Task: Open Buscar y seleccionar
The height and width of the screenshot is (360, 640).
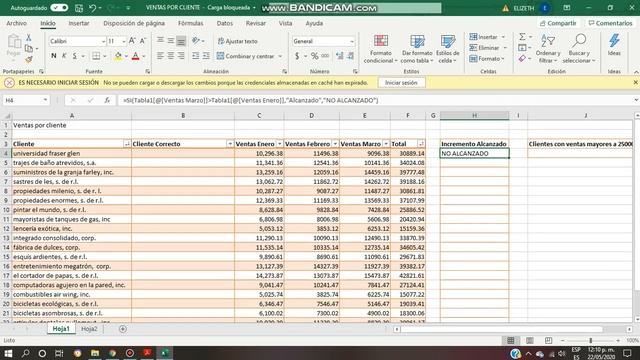Action: point(579,49)
